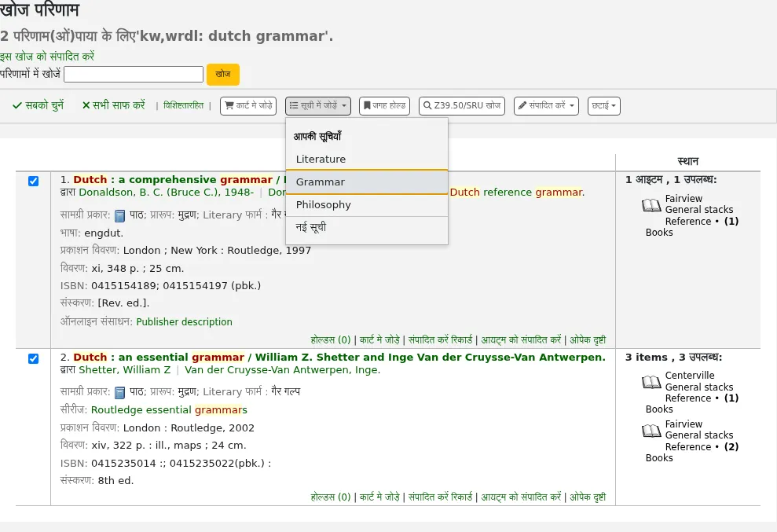Click the magnifier icon in Z39.50/SRU खोज button

click(427, 105)
